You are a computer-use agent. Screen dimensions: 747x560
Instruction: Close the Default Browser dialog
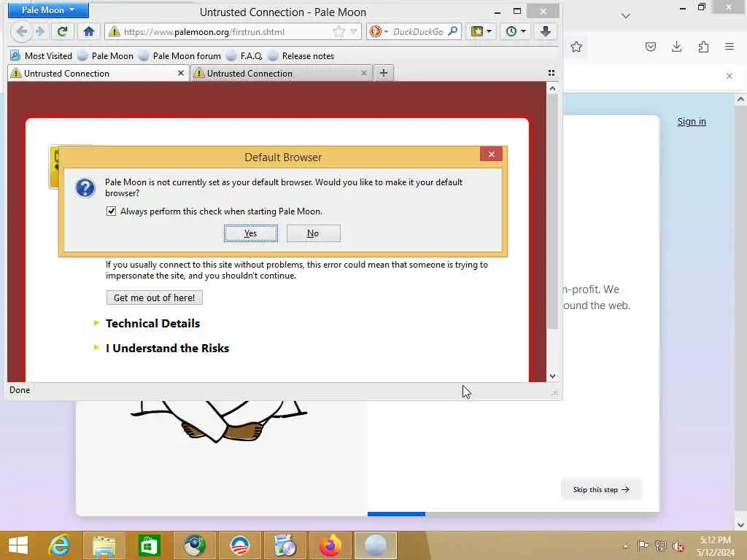491,154
